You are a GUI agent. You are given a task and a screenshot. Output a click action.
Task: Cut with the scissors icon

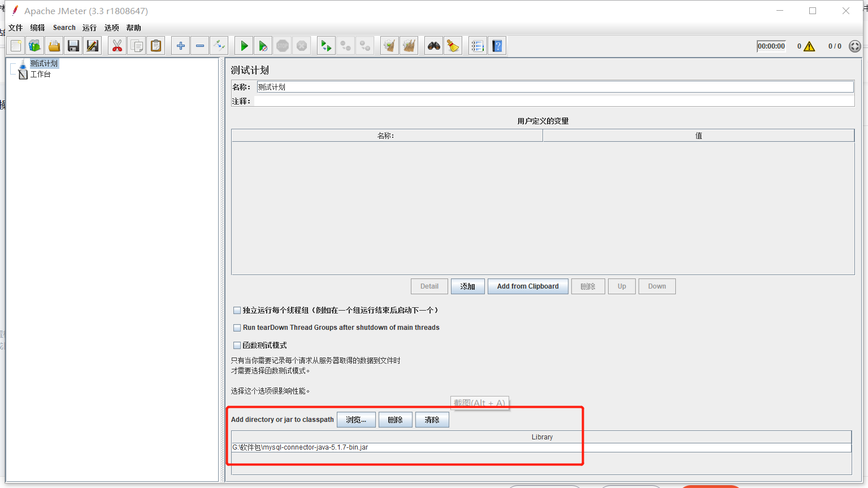pos(117,46)
